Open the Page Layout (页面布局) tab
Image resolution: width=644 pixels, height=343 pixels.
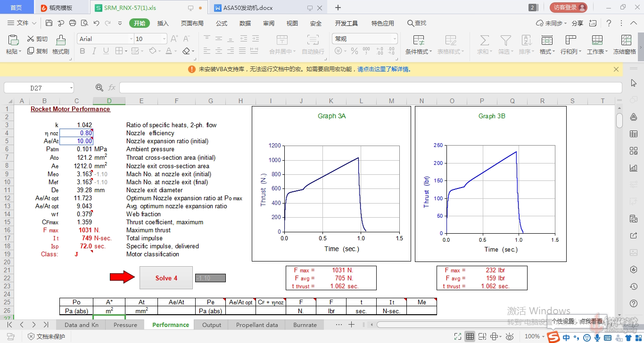pos(192,23)
